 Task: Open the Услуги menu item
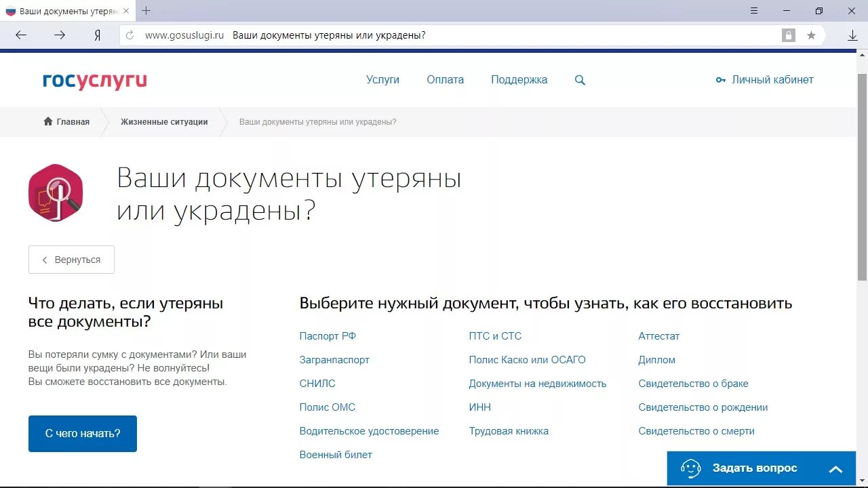382,80
